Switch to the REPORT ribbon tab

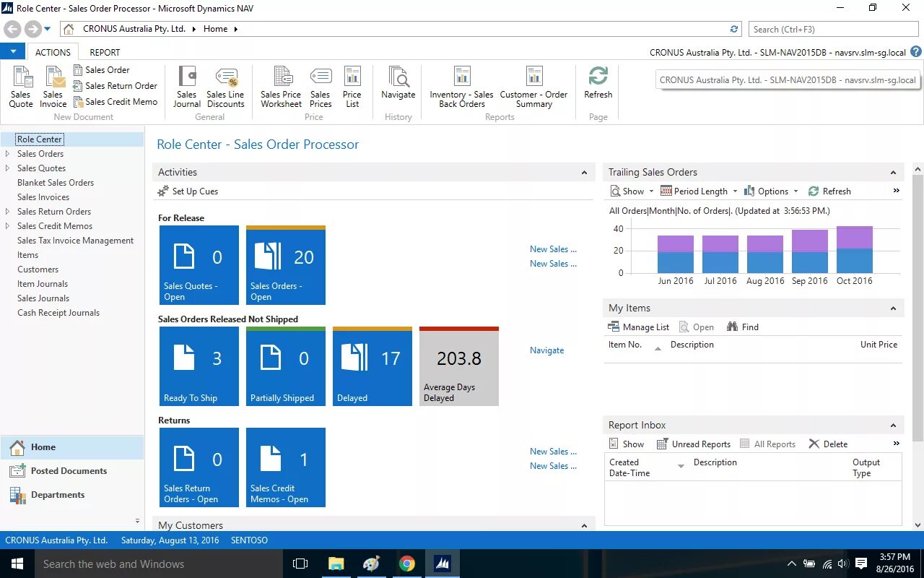(x=105, y=52)
